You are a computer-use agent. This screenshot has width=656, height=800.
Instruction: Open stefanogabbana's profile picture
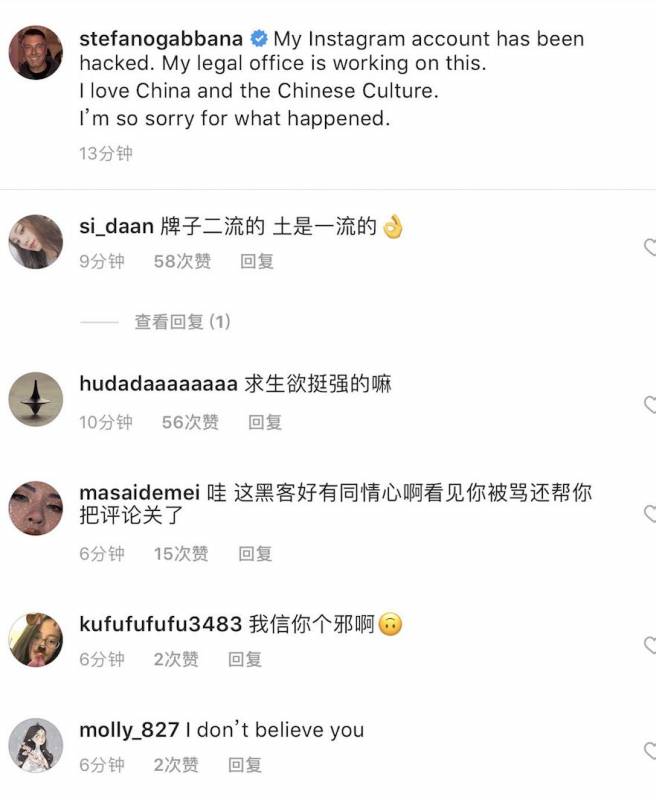click(x=36, y=53)
